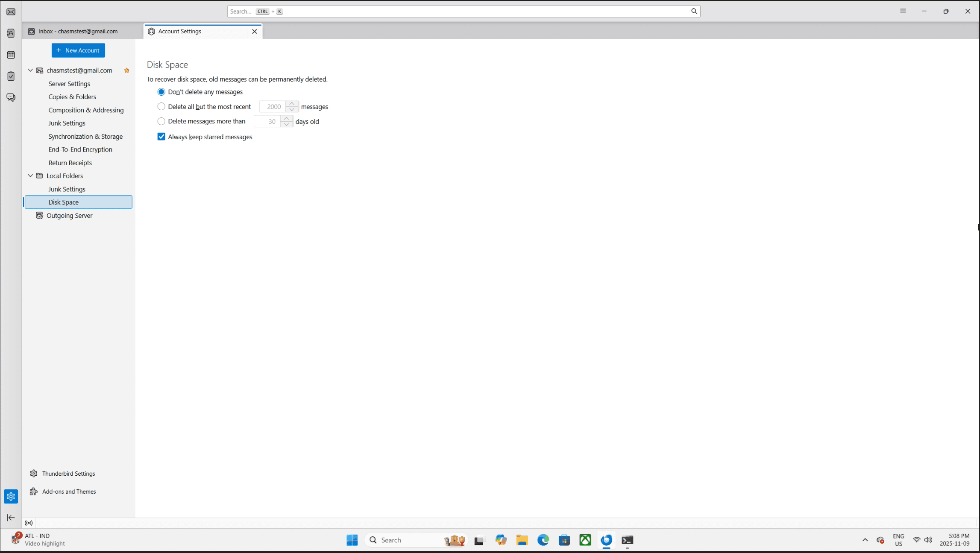Open the Chat space icon
The height and width of the screenshot is (553, 980).
[11, 98]
